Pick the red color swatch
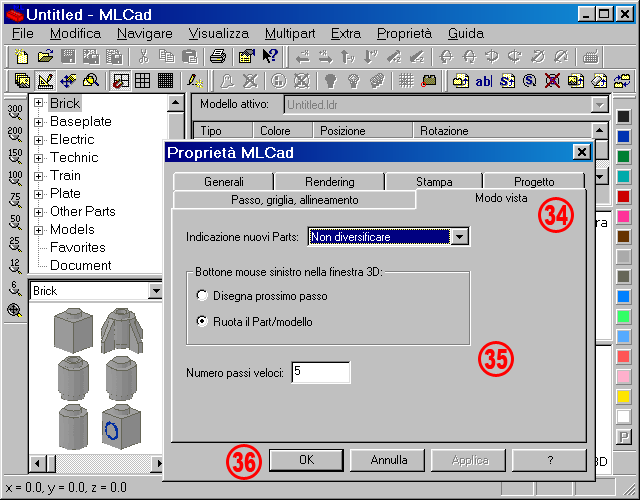 (623, 196)
